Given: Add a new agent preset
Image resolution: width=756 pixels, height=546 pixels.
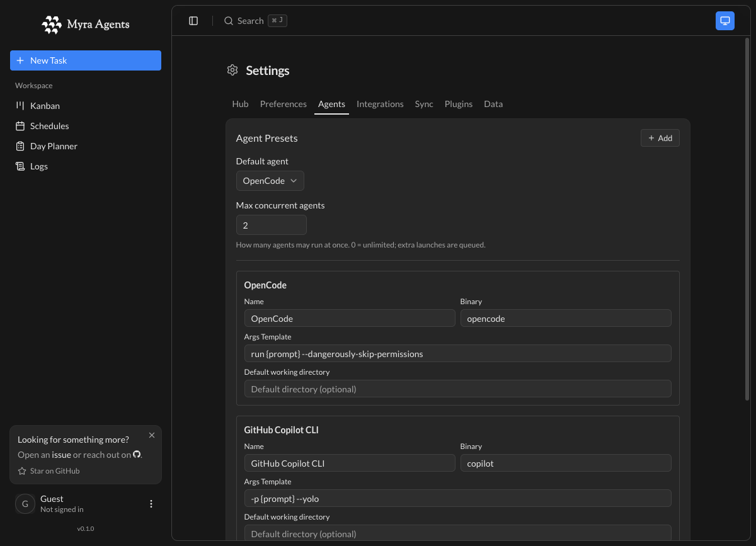Looking at the screenshot, I should click(660, 138).
